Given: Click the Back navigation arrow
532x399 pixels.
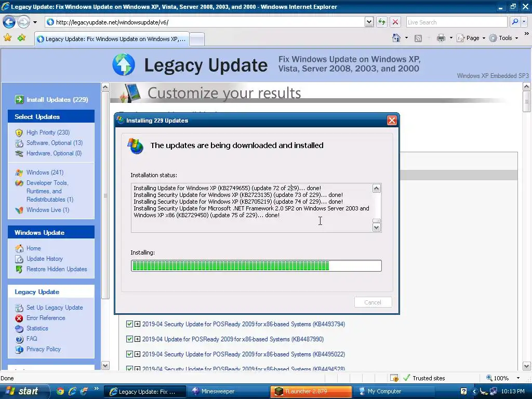Looking at the screenshot, I should tap(9, 22).
